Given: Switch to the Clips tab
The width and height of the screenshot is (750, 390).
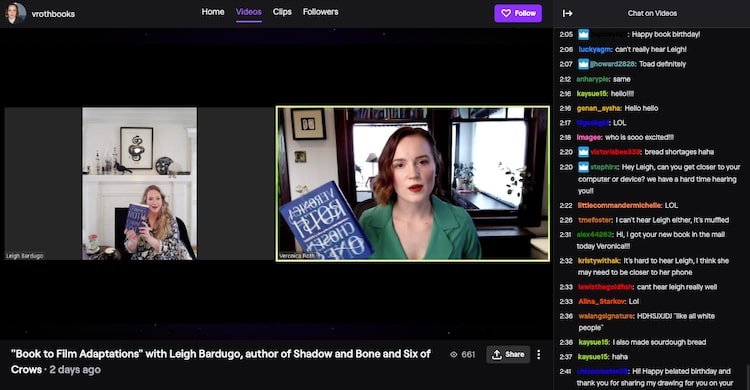Looking at the screenshot, I should [282, 12].
